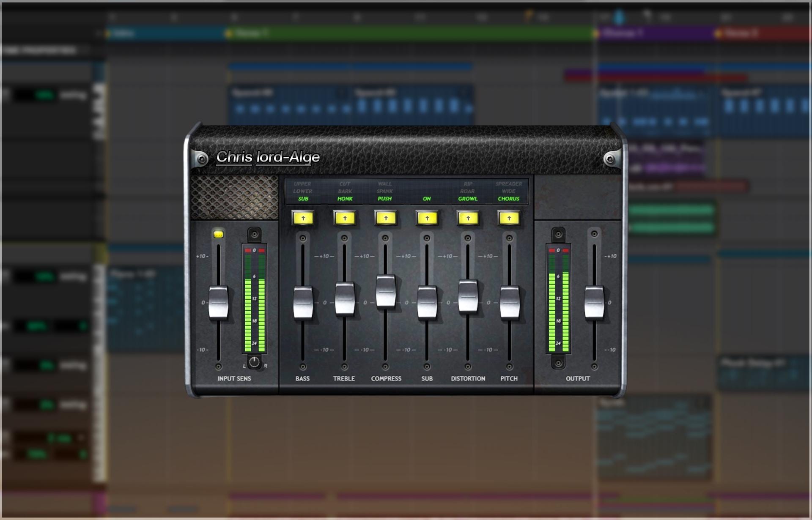Click the dimmed ROAR label in display

click(x=468, y=191)
